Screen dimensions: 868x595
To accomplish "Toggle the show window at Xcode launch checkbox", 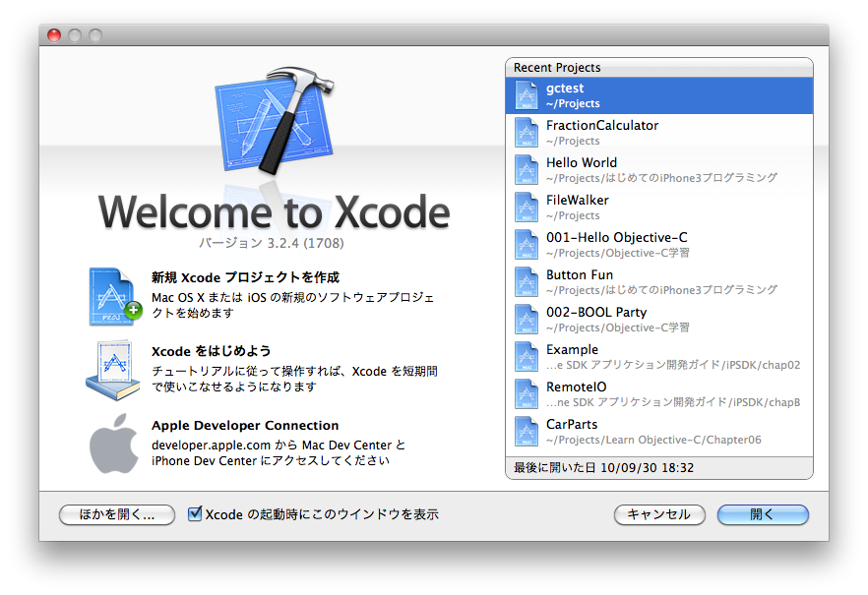I will pyautogui.click(x=195, y=513).
